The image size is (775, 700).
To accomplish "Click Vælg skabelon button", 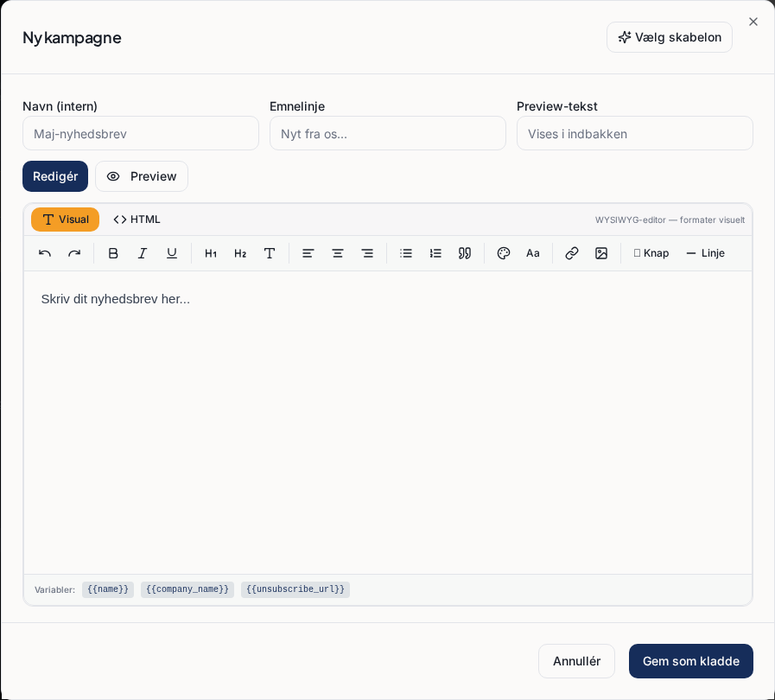I will (670, 37).
